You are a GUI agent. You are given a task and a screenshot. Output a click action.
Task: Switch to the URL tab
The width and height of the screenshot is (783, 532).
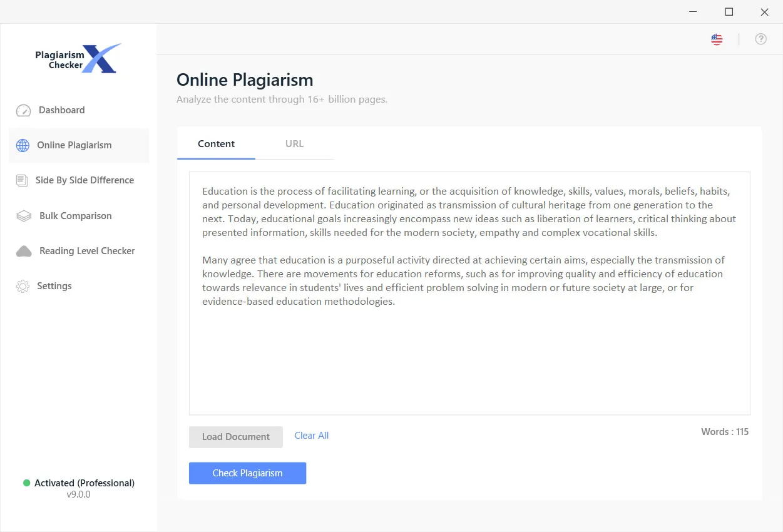point(294,143)
